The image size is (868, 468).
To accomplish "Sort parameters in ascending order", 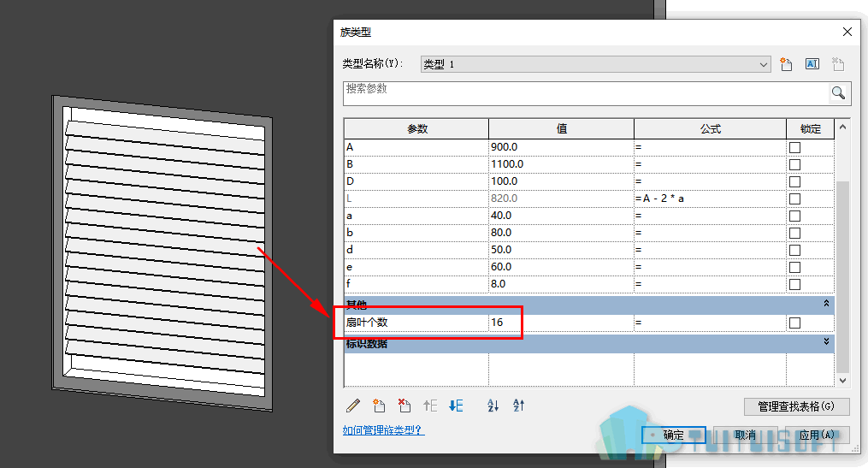I will (x=493, y=406).
